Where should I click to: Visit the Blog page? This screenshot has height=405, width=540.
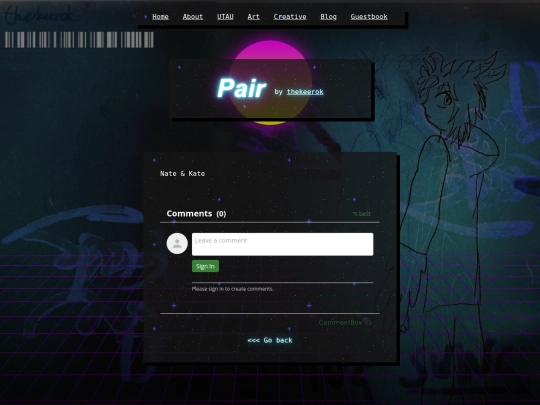328,17
